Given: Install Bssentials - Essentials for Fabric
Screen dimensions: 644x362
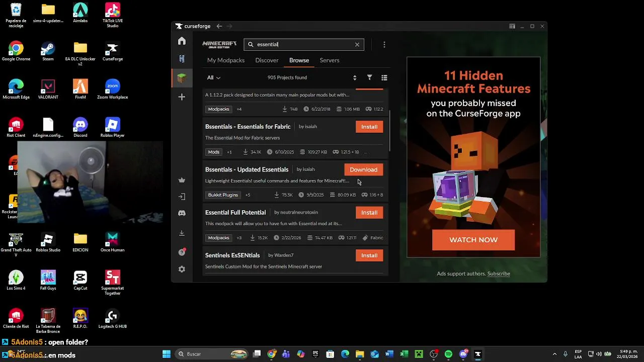Looking at the screenshot, I should tap(369, 127).
